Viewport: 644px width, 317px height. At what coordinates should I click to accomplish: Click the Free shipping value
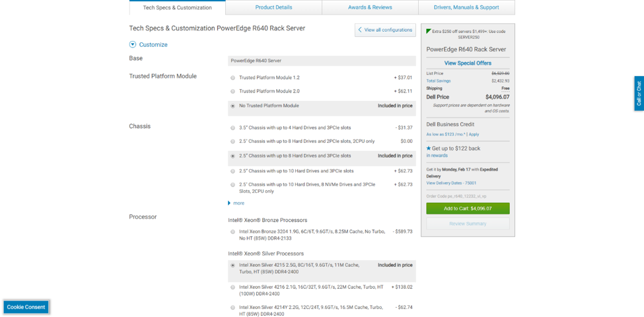point(505,88)
